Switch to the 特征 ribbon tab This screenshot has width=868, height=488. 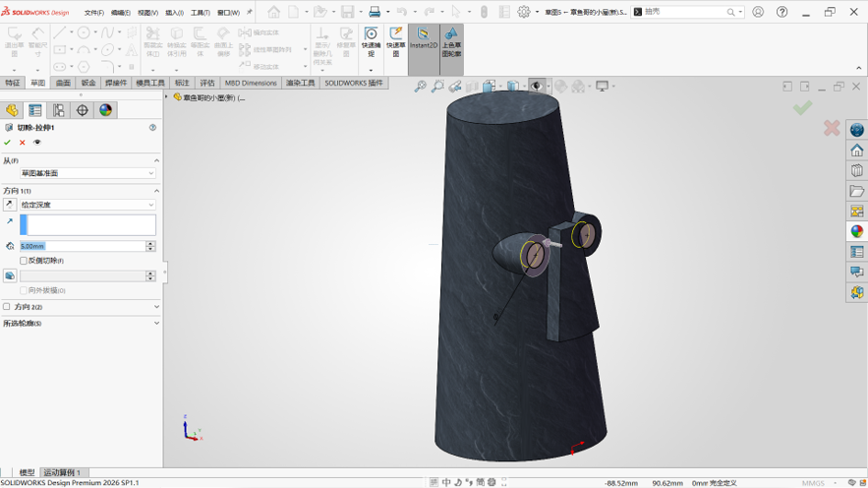coord(12,83)
